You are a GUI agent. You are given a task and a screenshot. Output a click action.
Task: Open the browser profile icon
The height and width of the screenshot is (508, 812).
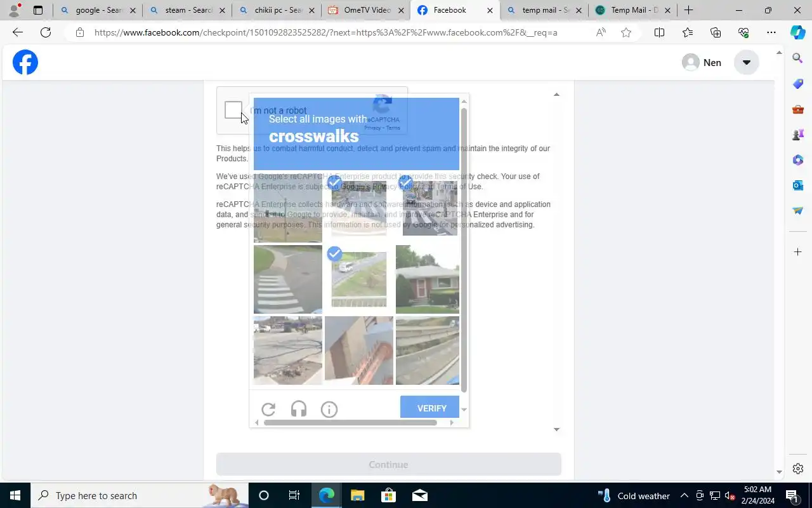click(x=14, y=10)
